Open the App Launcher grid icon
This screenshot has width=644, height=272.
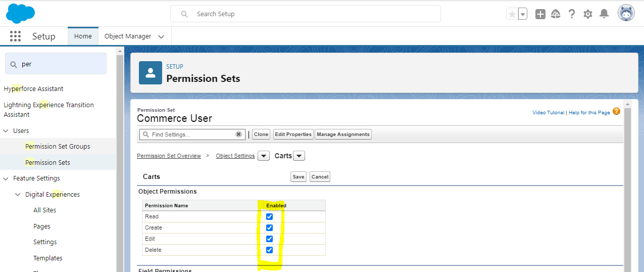15,36
